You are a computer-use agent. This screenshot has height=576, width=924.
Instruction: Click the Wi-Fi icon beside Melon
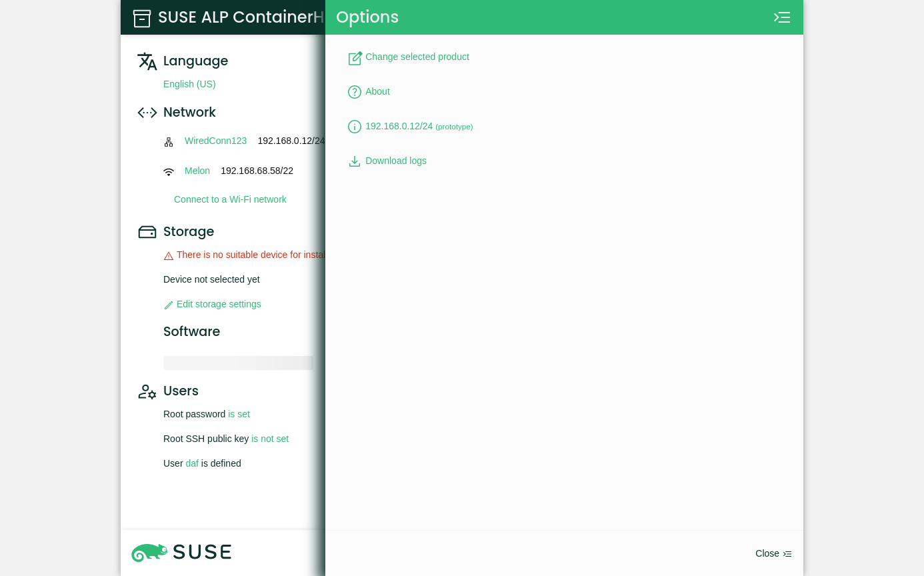(x=169, y=172)
